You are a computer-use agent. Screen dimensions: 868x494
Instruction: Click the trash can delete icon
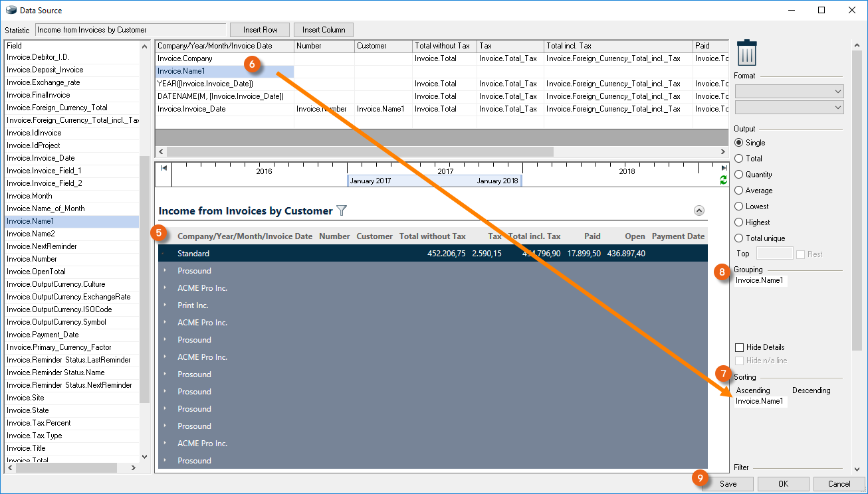click(x=747, y=52)
